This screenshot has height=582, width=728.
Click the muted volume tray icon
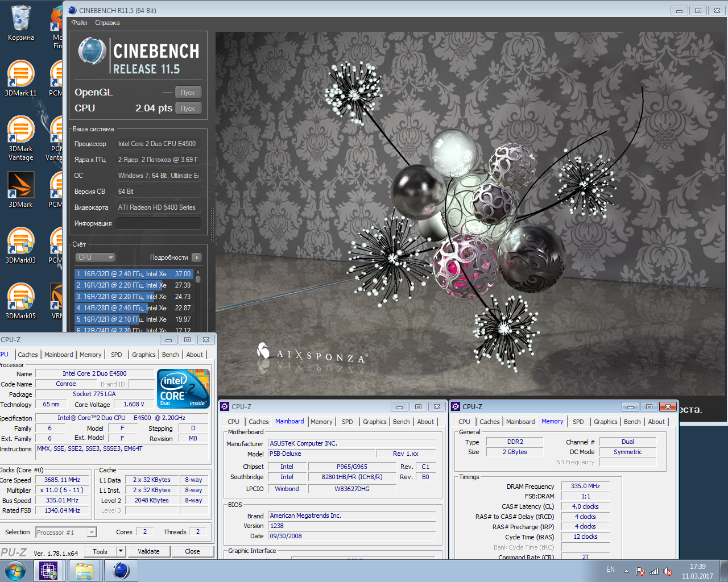point(668,571)
